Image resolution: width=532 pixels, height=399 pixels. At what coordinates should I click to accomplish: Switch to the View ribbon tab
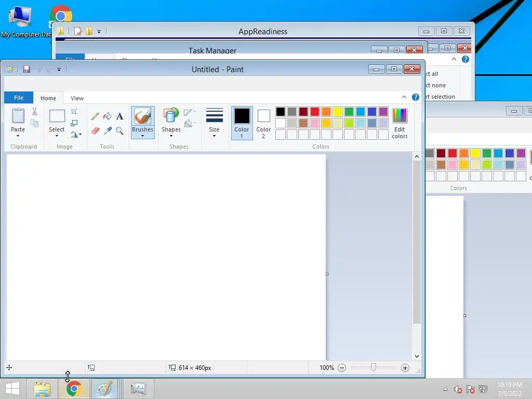coord(77,98)
